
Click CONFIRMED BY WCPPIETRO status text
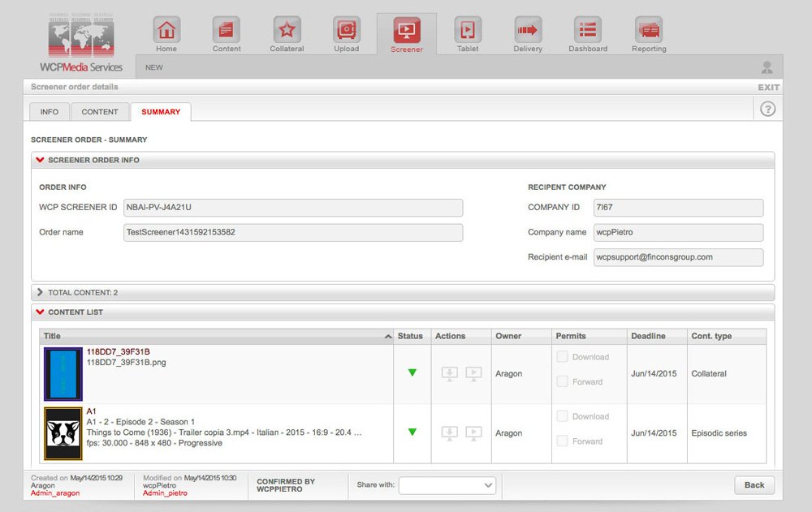point(286,485)
